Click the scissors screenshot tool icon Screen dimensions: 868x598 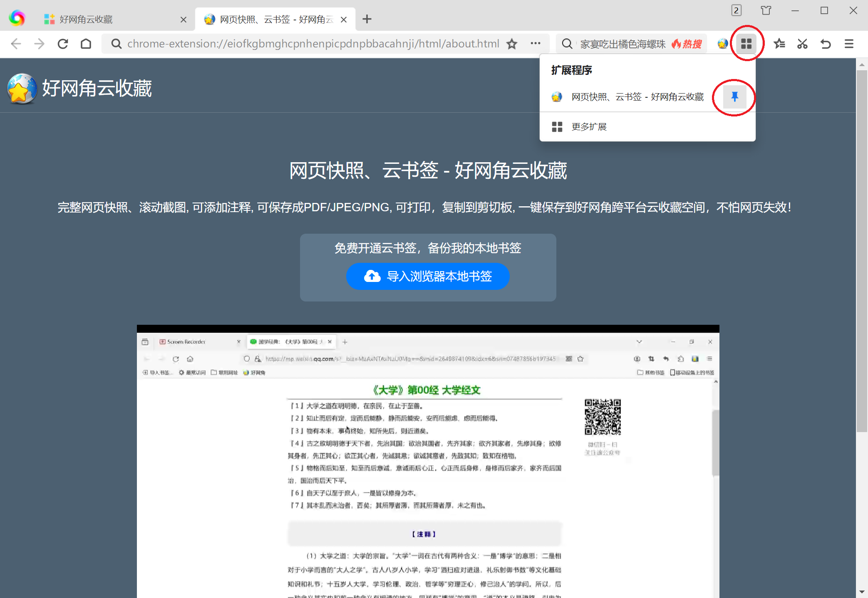point(802,44)
